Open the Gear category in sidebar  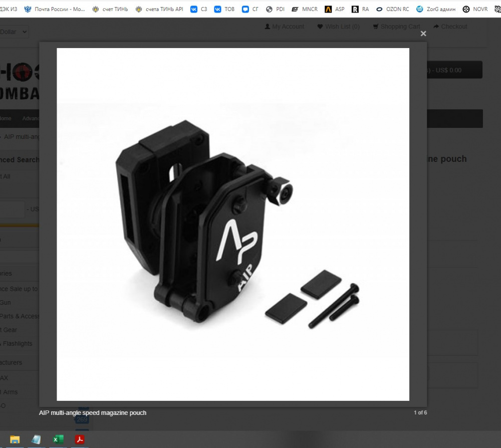pos(9,330)
